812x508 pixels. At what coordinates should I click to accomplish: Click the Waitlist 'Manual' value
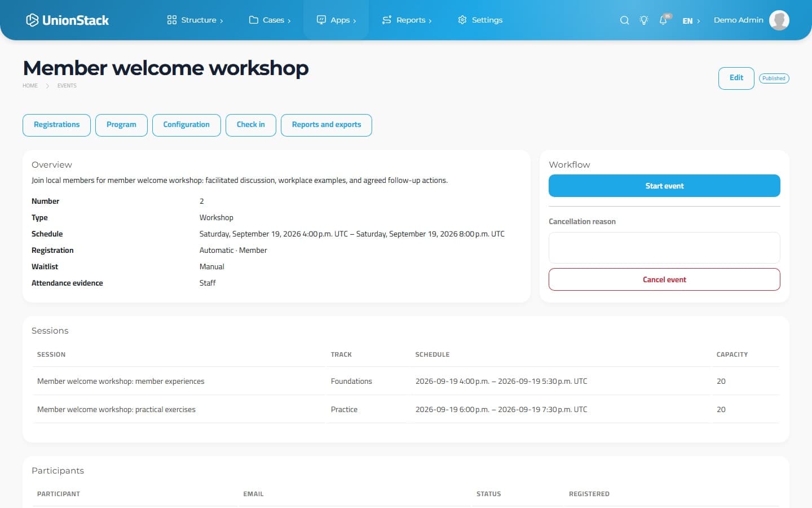[x=211, y=266]
